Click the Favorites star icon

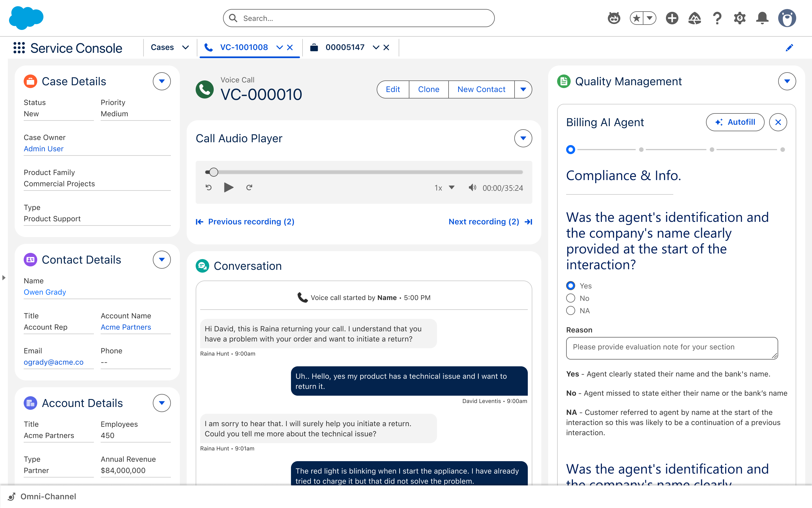tap(637, 18)
